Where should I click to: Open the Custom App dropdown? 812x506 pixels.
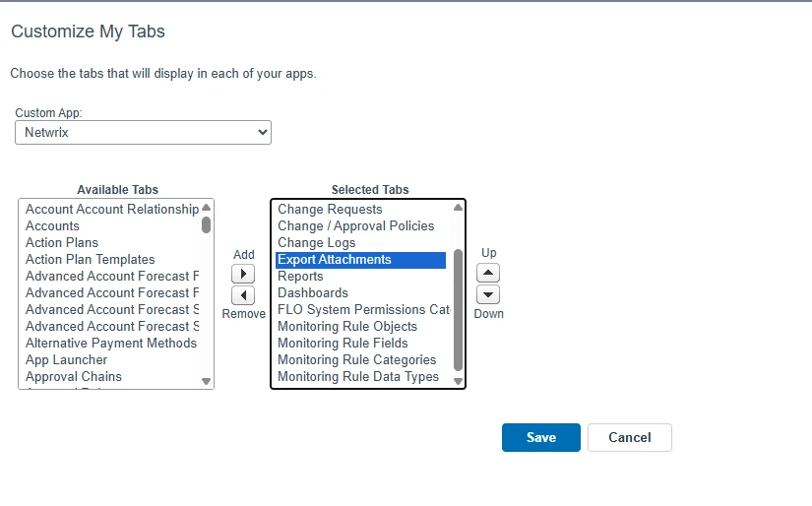coord(143,132)
